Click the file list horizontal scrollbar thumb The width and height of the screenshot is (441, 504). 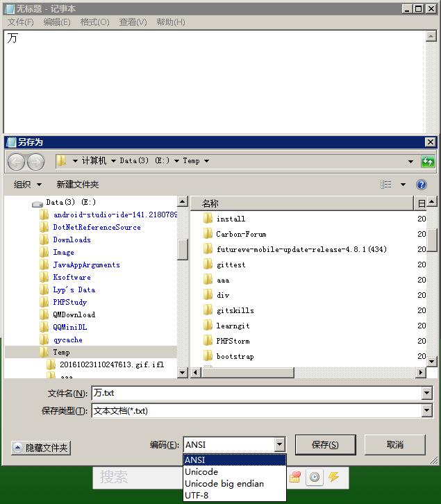[x=248, y=373]
